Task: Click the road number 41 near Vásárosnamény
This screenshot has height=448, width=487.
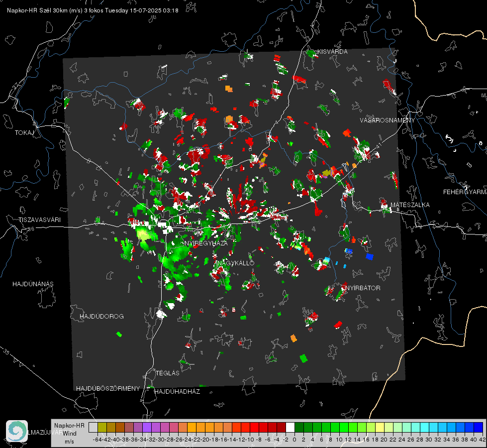Action: coord(379,145)
